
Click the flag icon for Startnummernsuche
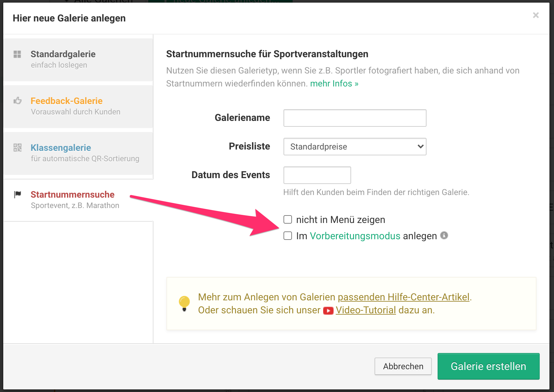pos(18,194)
